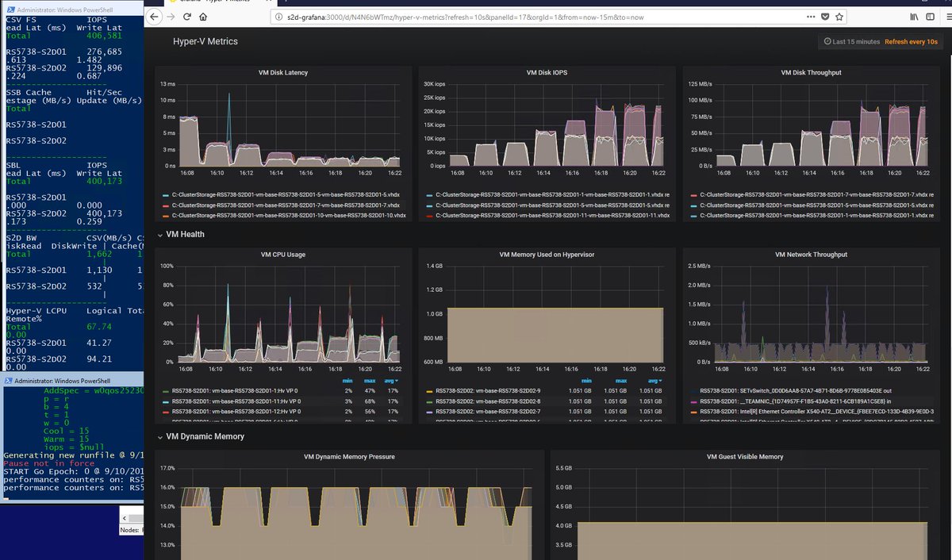
Task: Bookmark this page with the star icon
Action: (839, 17)
